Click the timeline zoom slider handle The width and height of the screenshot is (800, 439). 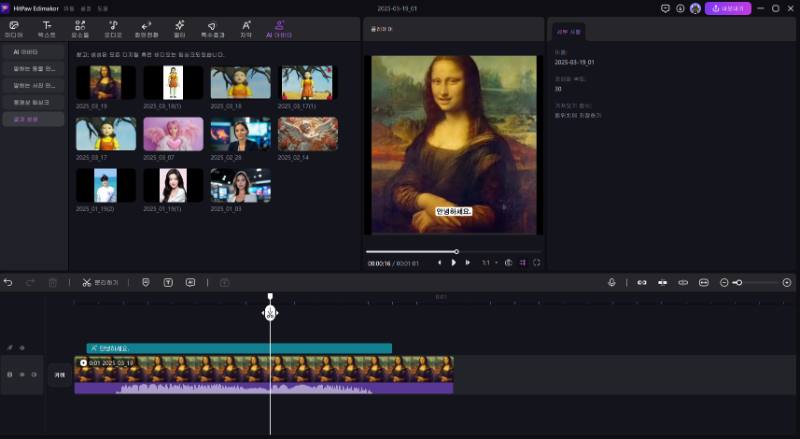coord(738,282)
